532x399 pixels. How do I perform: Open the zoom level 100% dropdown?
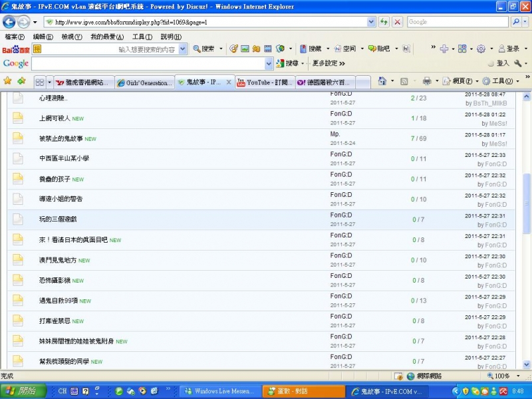tap(514, 376)
